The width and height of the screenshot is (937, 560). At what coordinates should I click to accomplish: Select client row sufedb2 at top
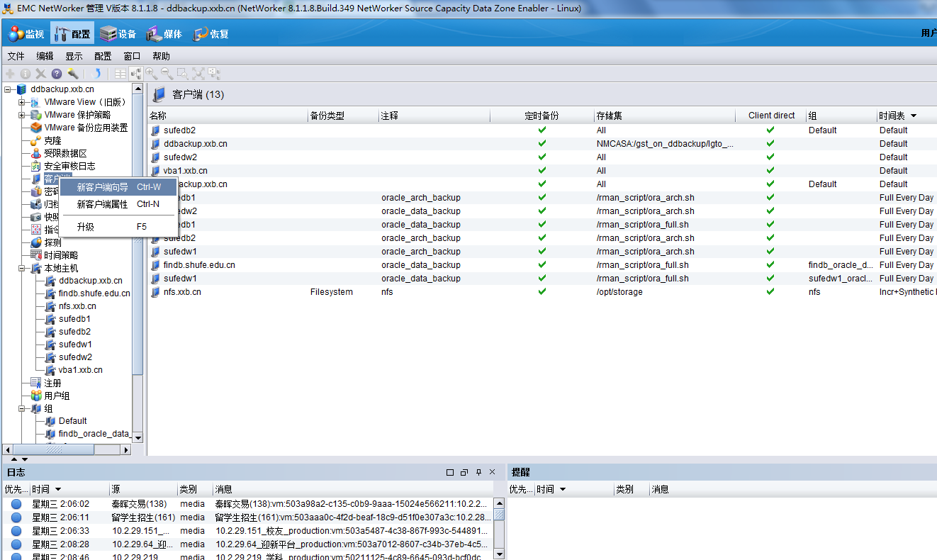tap(542, 130)
